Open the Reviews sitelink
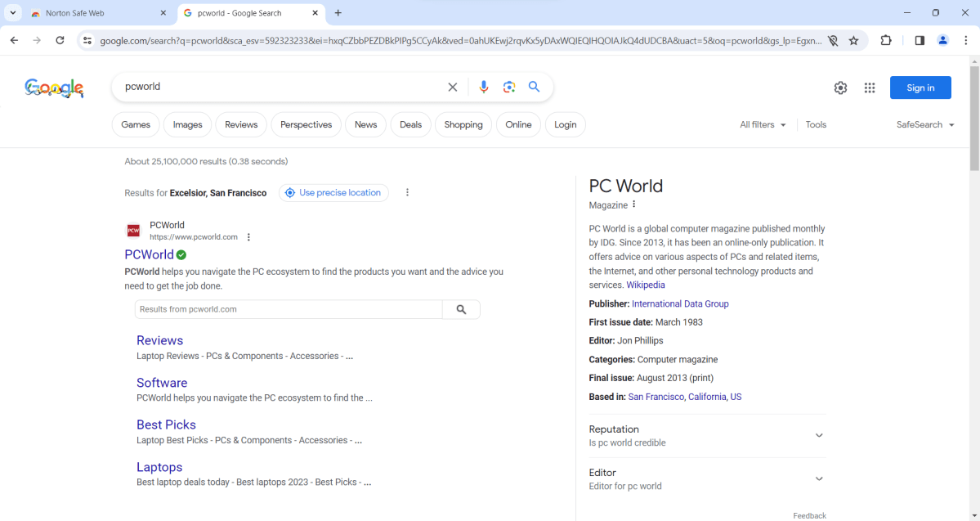Image resolution: width=980 pixels, height=521 pixels. point(160,340)
